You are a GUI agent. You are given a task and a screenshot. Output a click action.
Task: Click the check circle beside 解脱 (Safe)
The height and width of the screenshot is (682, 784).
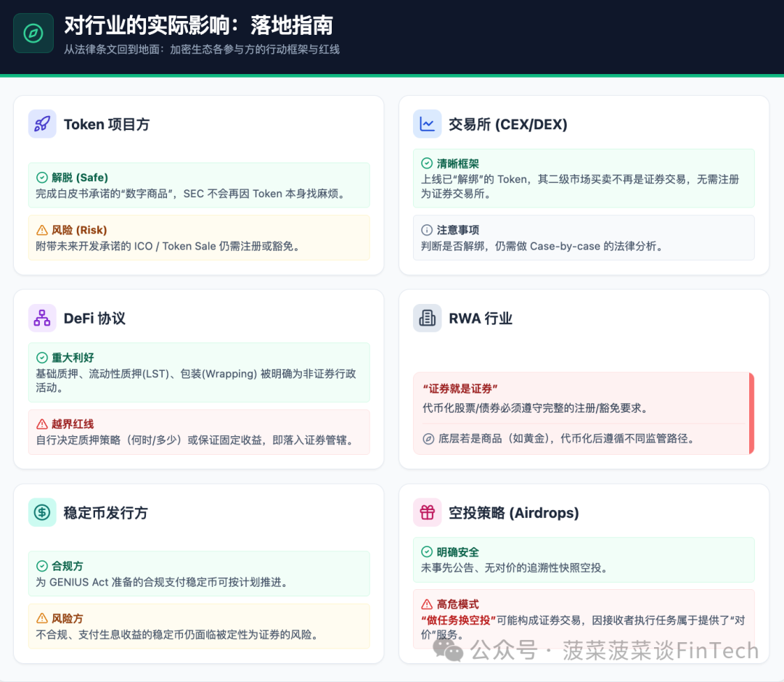point(42,178)
